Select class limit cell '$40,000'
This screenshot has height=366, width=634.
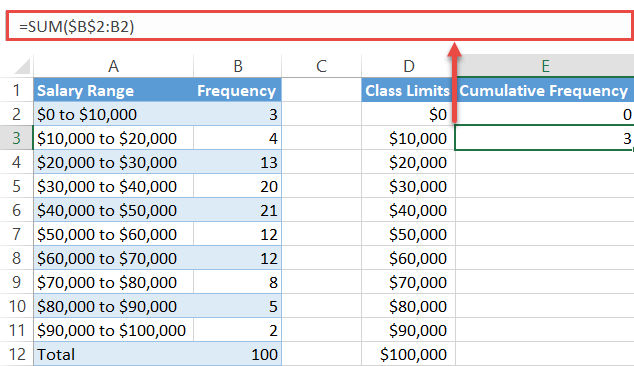tap(408, 210)
